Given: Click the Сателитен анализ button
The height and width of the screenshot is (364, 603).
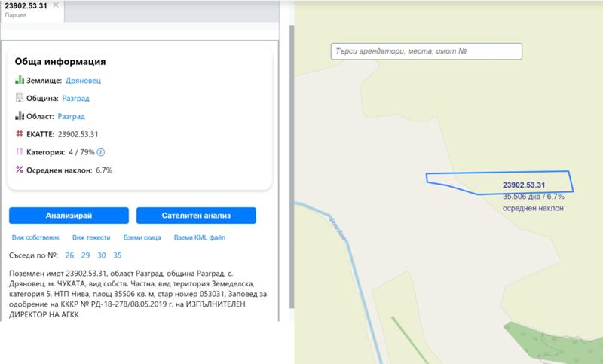Looking at the screenshot, I should click(x=196, y=216).
